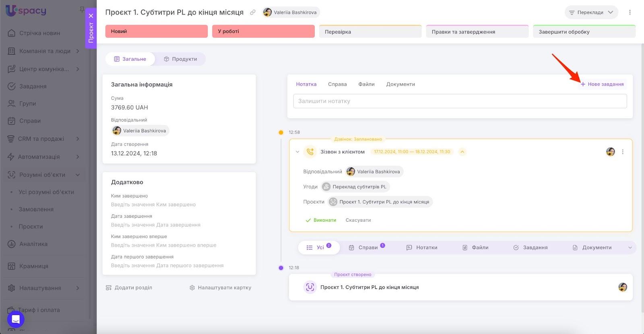
Task: Expand CRM та продажі menu
Action: point(44,139)
